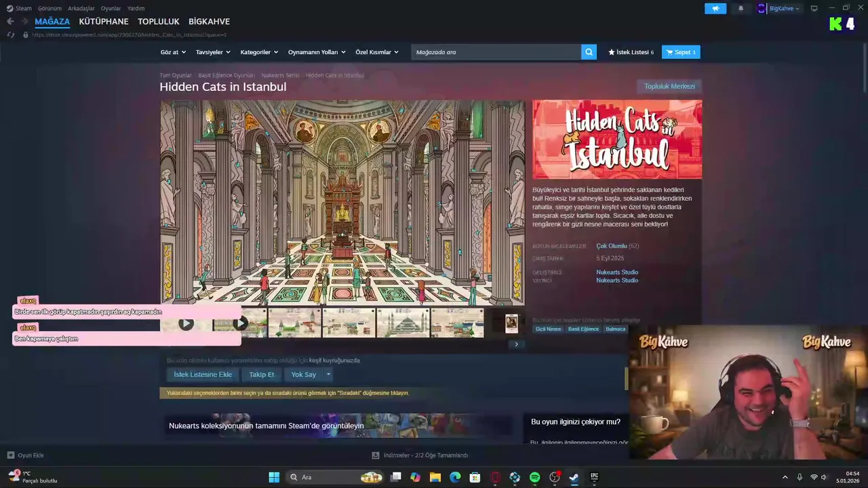
Task: Open the BİGKAHVE profile tab
Action: 209,22
